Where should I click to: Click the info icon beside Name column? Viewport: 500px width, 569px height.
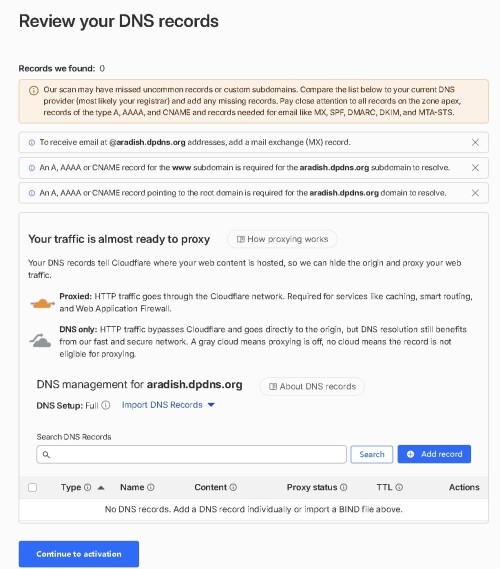pyautogui.click(x=151, y=487)
